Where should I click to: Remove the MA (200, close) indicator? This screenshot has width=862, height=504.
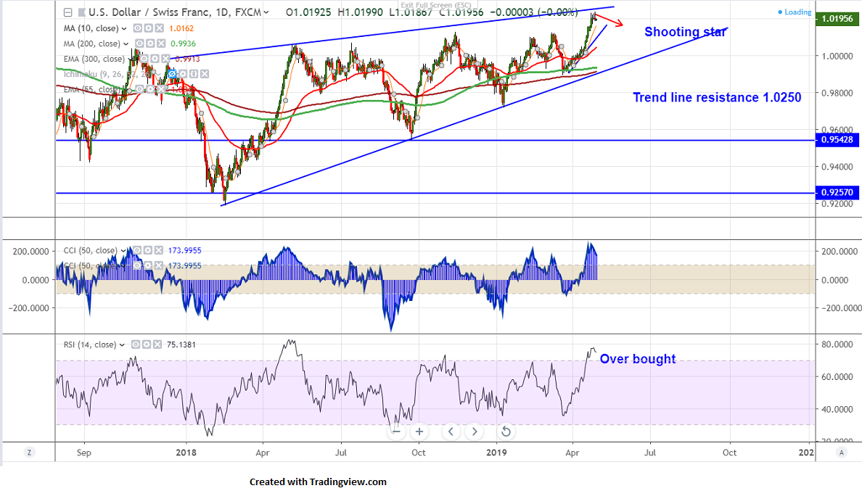[160, 44]
